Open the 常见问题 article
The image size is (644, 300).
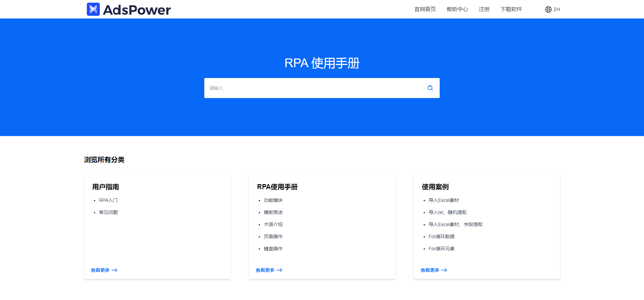108,212
